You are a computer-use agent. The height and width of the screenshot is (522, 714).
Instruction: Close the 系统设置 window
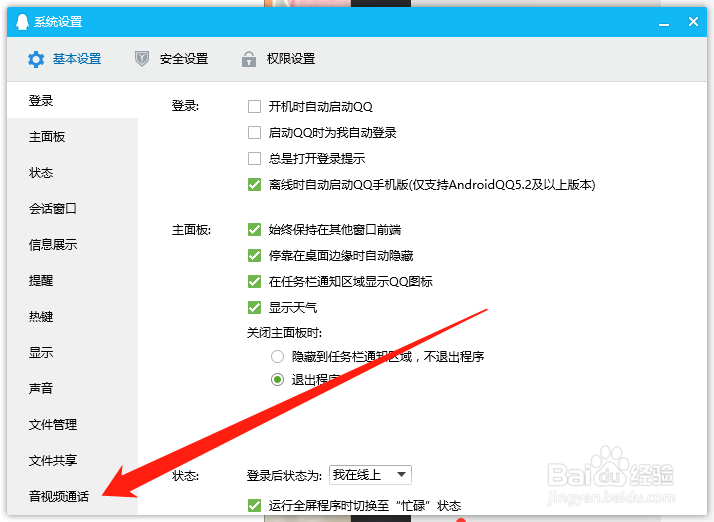[x=693, y=21]
